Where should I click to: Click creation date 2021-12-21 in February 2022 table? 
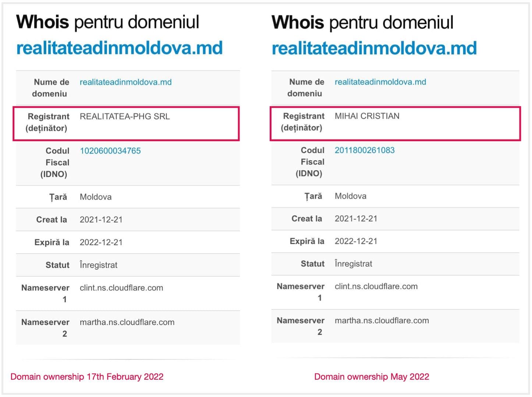[101, 219]
